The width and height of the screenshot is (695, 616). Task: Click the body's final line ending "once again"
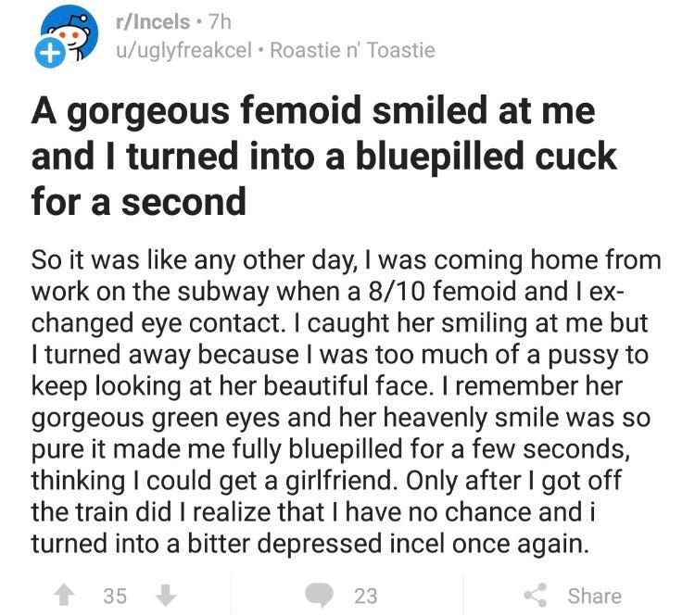[310, 544]
